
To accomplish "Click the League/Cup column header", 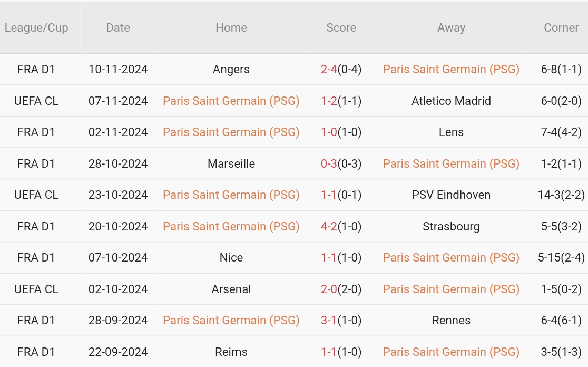I will tap(36, 28).
